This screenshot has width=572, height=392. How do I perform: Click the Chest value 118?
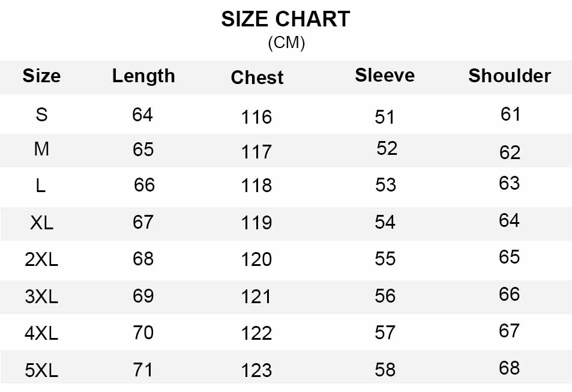(256, 185)
